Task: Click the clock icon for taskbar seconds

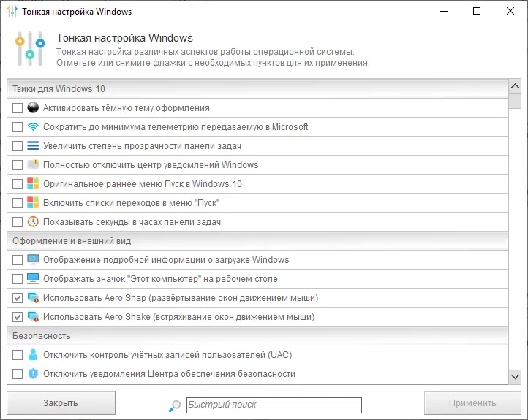Action: point(33,222)
